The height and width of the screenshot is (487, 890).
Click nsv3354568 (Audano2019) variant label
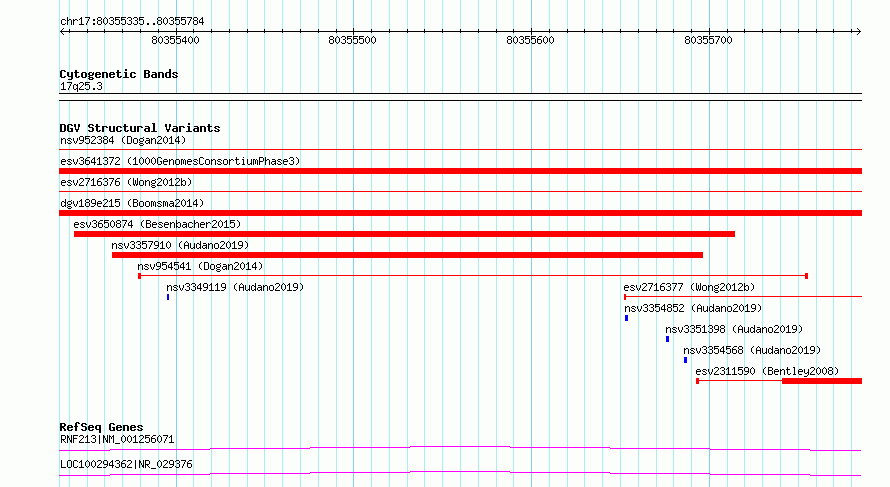[752, 350]
